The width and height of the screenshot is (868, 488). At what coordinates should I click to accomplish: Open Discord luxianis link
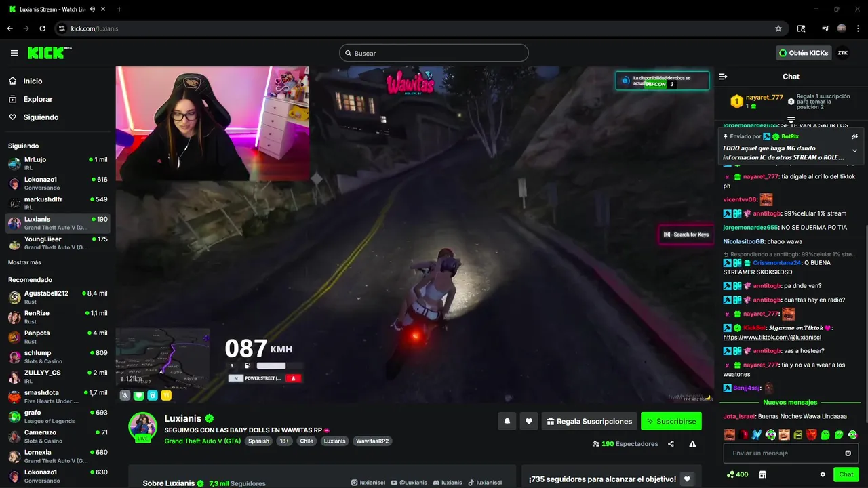447,483
